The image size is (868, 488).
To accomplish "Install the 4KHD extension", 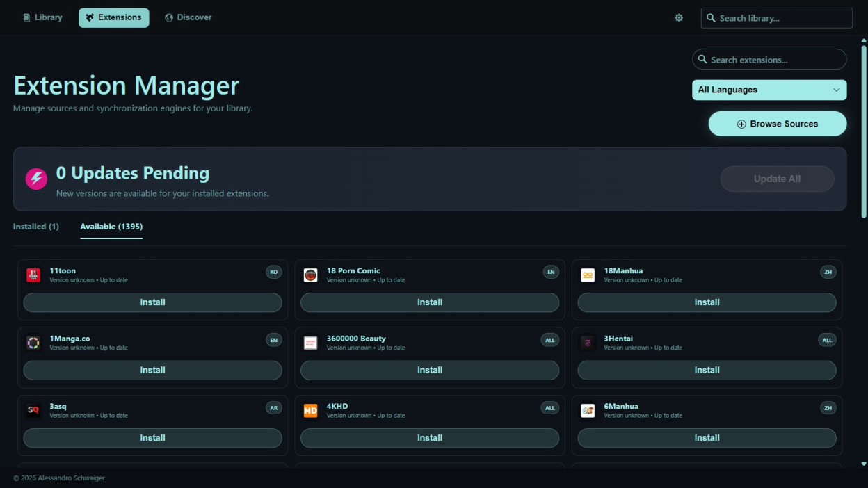I will pyautogui.click(x=430, y=438).
